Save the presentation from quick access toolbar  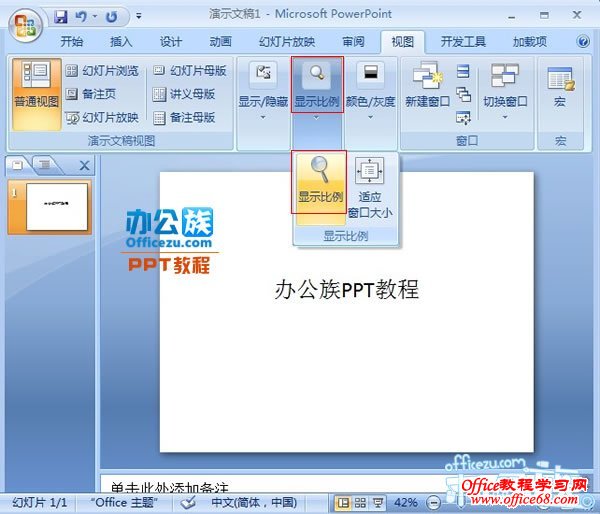60,16
